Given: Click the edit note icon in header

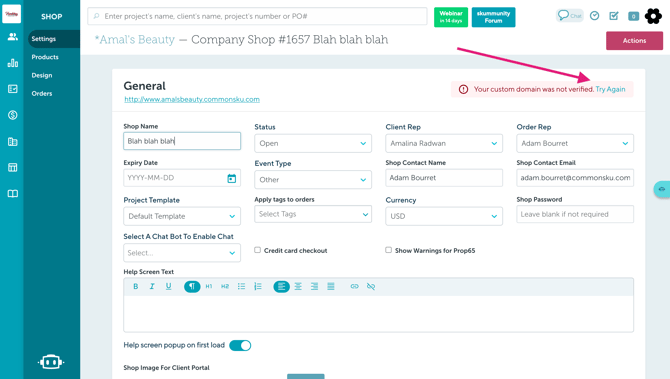Looking at the screenshot, I should tap(614, 16).
